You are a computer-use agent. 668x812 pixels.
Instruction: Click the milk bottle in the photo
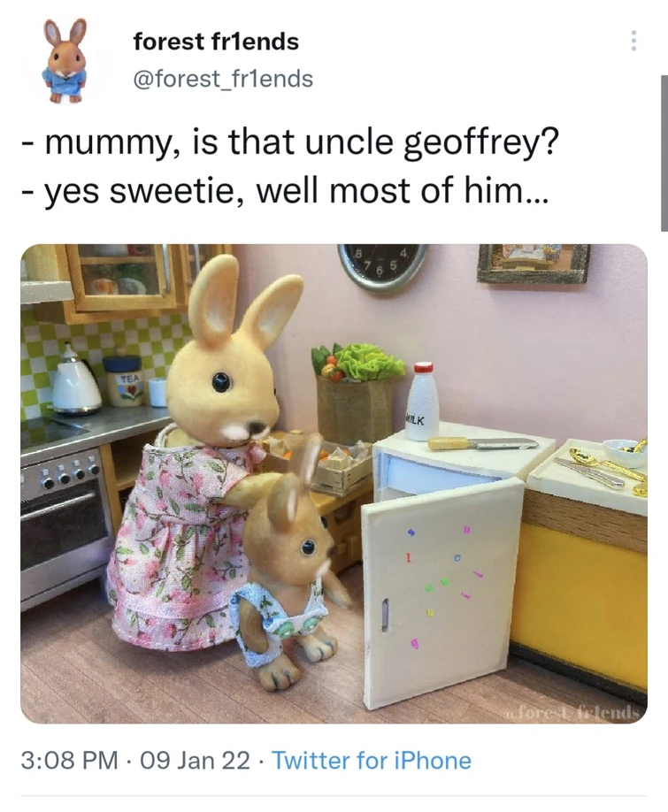point(423,401)
